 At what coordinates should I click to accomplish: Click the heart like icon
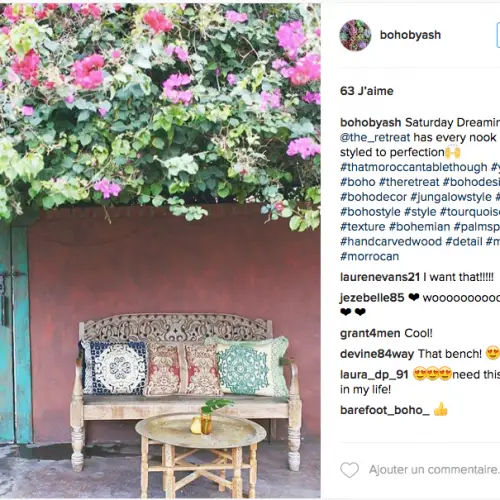point(349,470)
